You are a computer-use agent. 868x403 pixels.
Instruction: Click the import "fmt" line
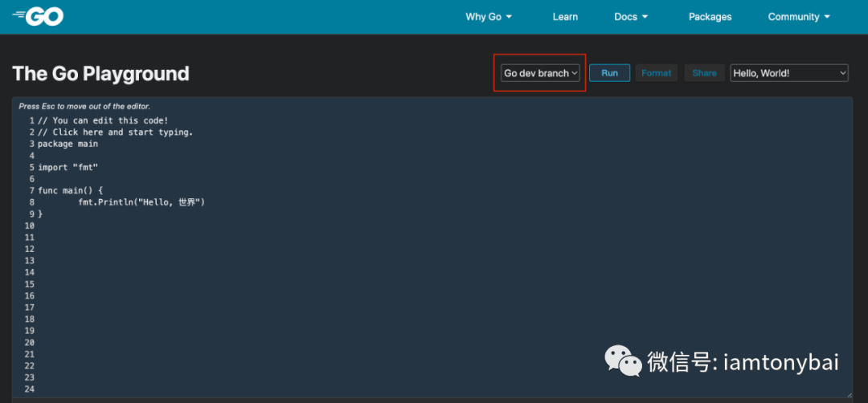[x=68, y=167]
